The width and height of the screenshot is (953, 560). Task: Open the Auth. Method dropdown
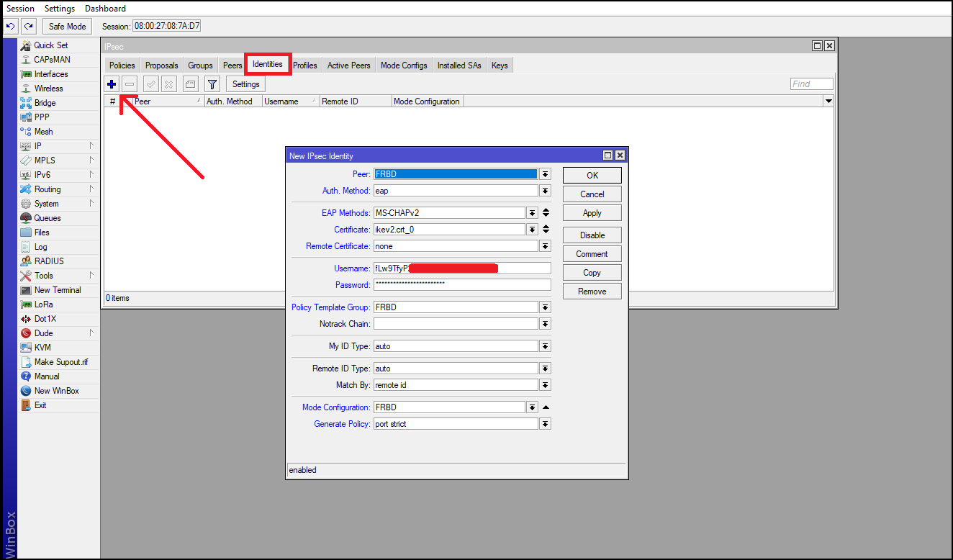click(546, 191)
